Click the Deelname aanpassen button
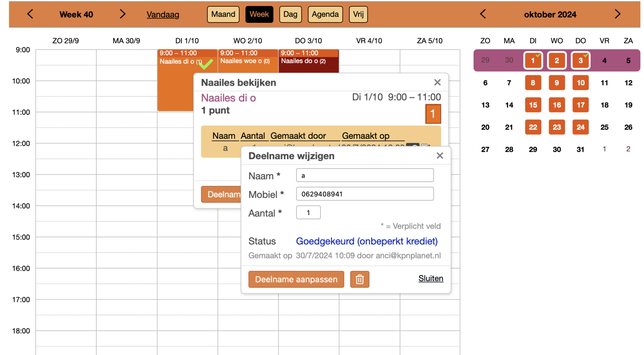Image resolution: width=644 pixels, height=355 pixels. [296, 279]
